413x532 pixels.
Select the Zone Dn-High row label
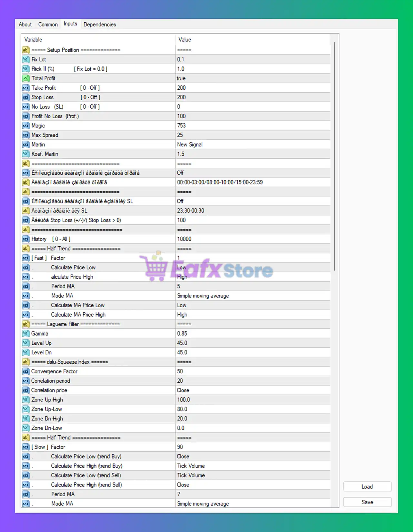pos(47,419)
